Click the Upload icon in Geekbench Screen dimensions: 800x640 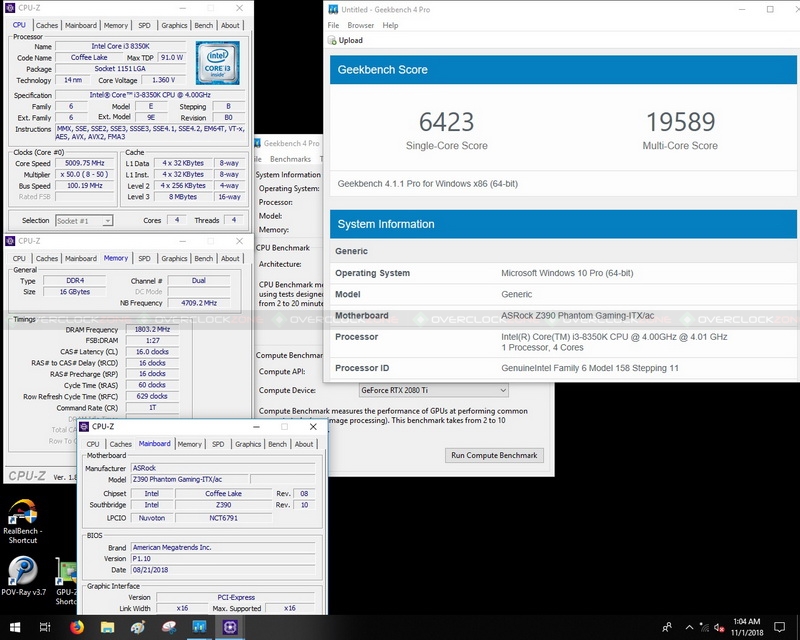tap(332, 40)
